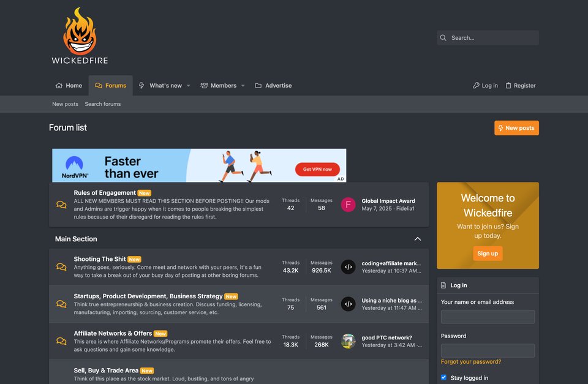Click New badge beside Shooting The Shit
Image resolution: width=588 pixels, height=384 pixels.
click(134, 259)
